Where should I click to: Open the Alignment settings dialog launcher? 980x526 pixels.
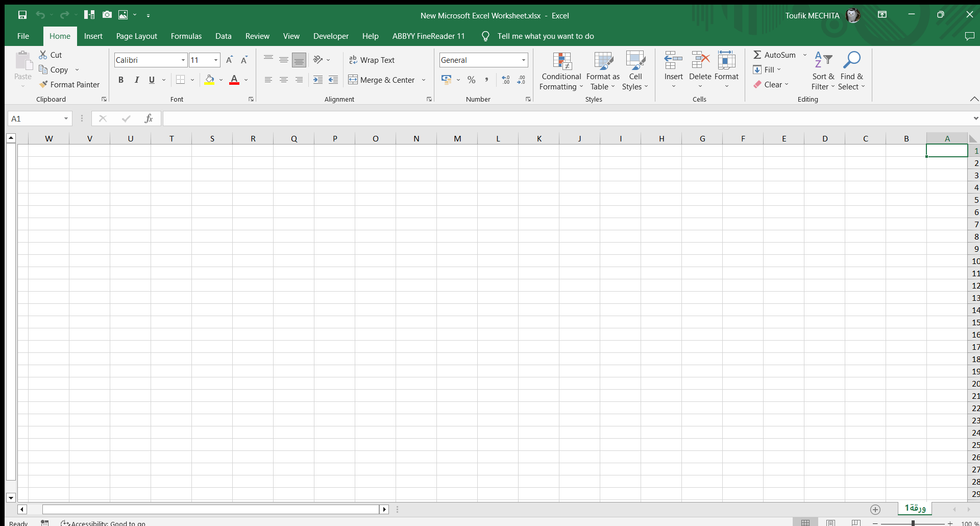click(429, 99)
